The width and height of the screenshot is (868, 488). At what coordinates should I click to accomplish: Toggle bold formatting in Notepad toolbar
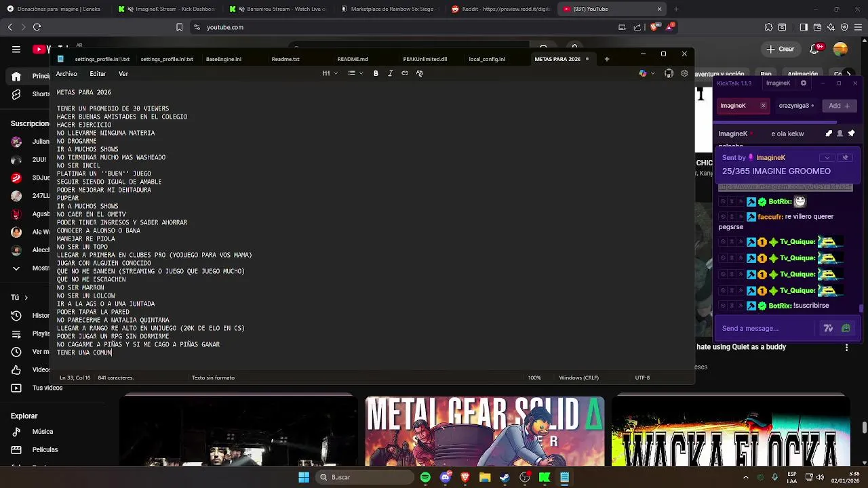click(376, 73)
